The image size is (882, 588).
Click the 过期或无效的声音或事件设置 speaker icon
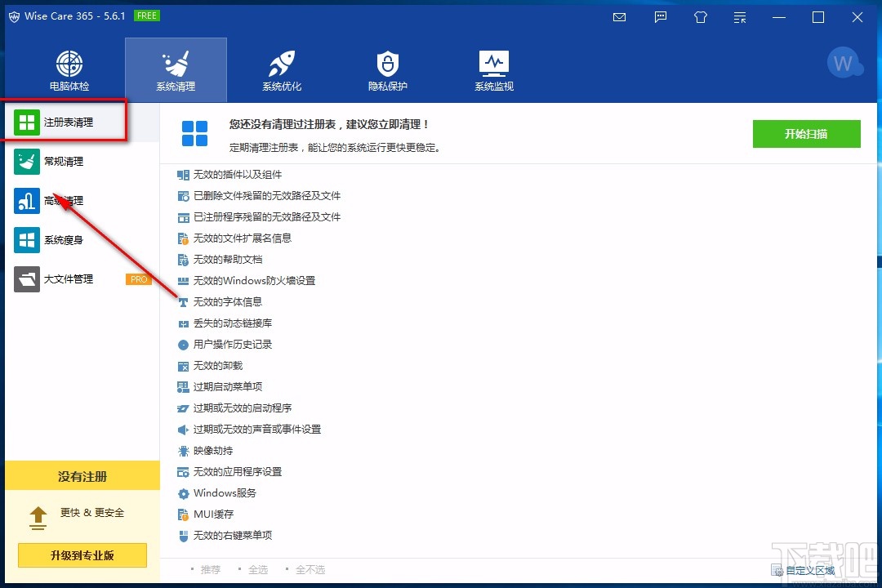[x=183, y=430]
